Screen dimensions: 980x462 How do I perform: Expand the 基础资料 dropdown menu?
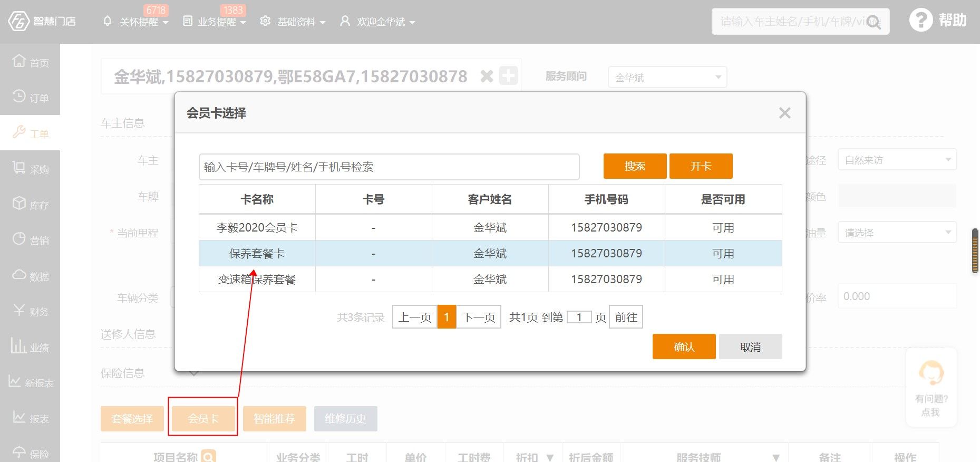323,23
